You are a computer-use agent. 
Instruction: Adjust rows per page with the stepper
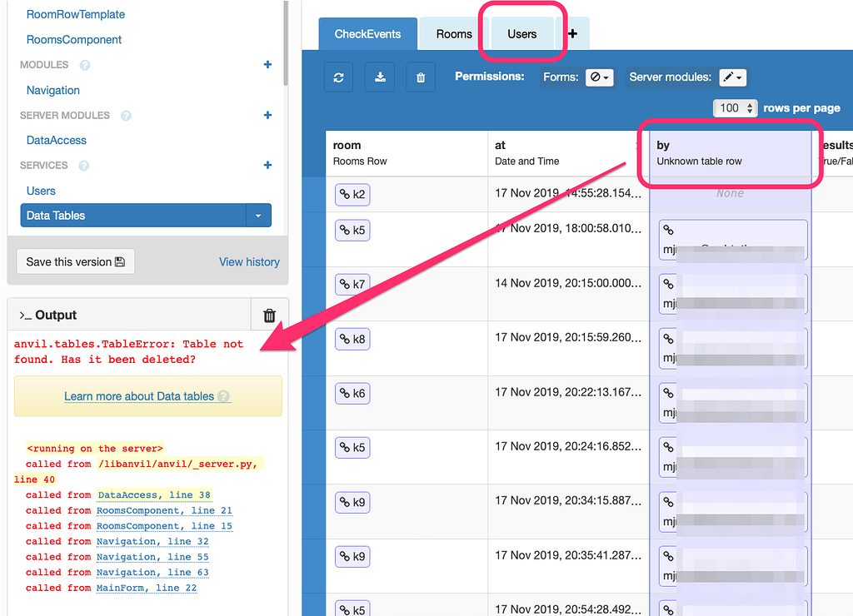click(751, 107)
